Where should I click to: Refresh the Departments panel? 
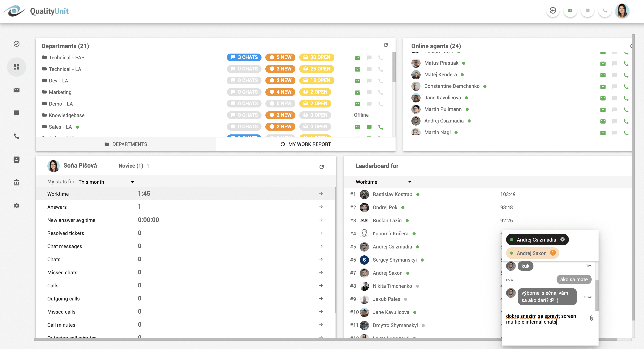(386, 45)
